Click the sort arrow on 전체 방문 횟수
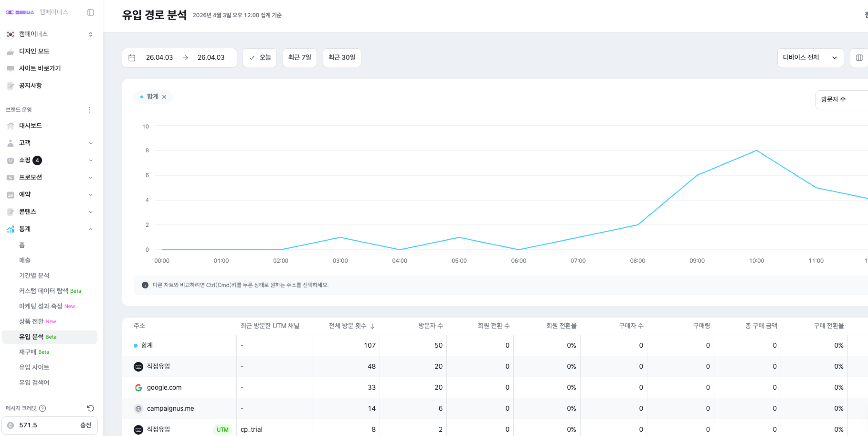 point(372,326)
